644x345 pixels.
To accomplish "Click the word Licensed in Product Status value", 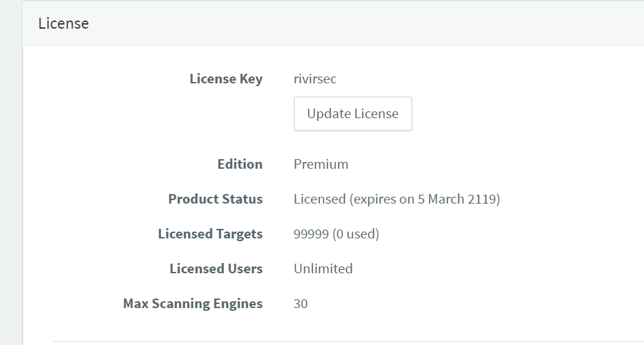I will (x=320, y=199).
